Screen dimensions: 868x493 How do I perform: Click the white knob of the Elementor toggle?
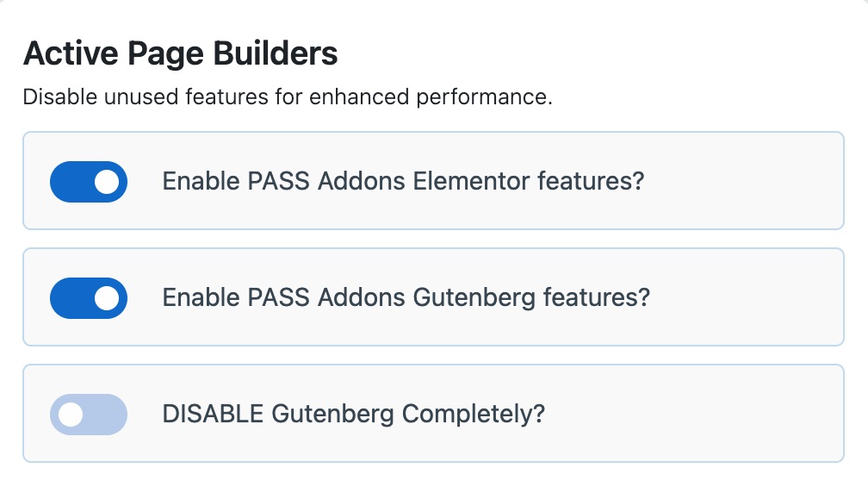tap(107, 181)
